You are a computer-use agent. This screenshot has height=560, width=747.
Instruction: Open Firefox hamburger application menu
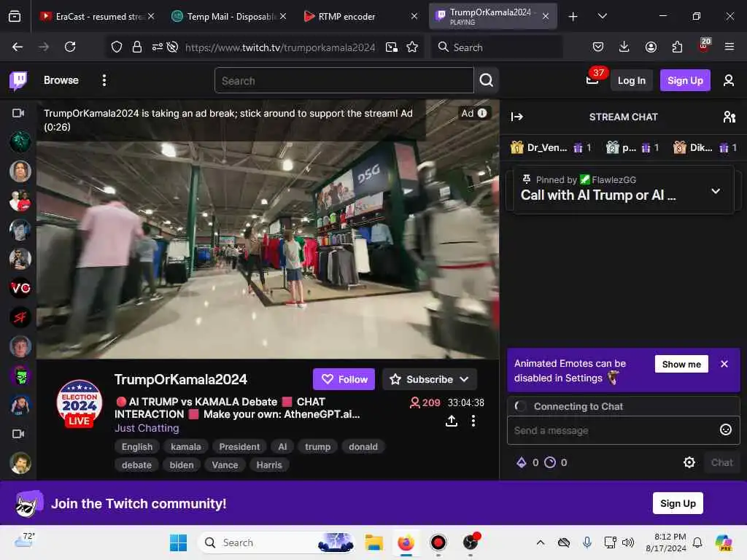tap(729, 47)
